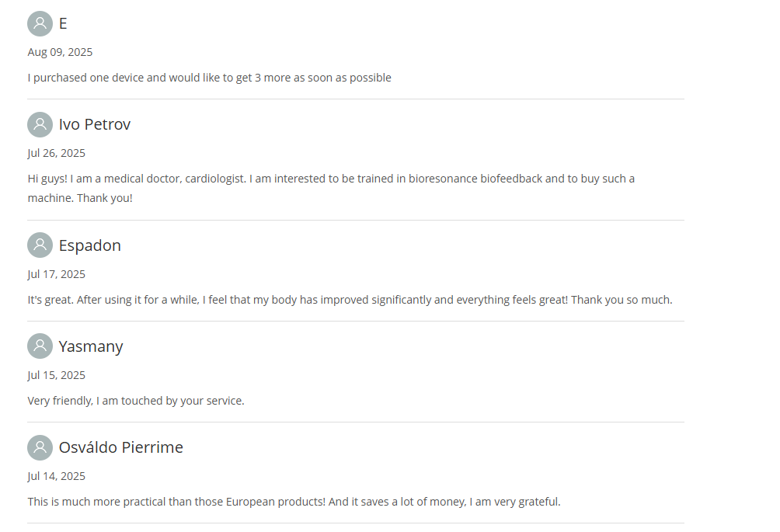Click Yasmany's profile avatar icon
780x532 pixels.
pos(40,346)
